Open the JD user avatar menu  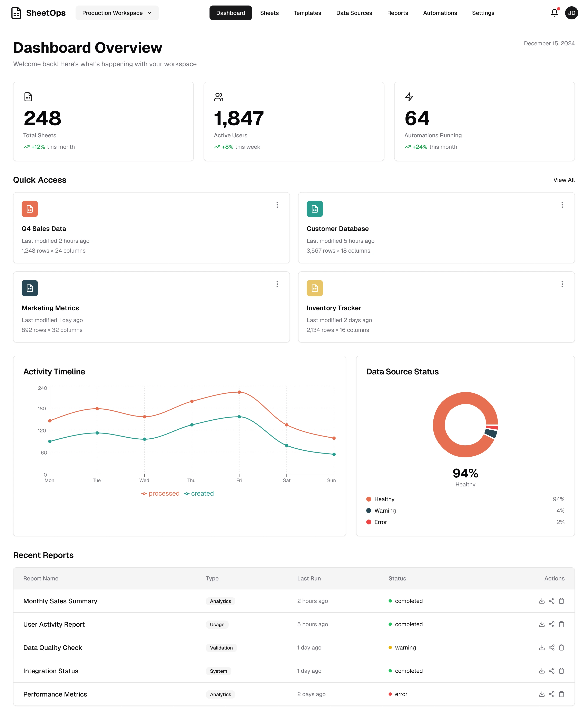571,13
